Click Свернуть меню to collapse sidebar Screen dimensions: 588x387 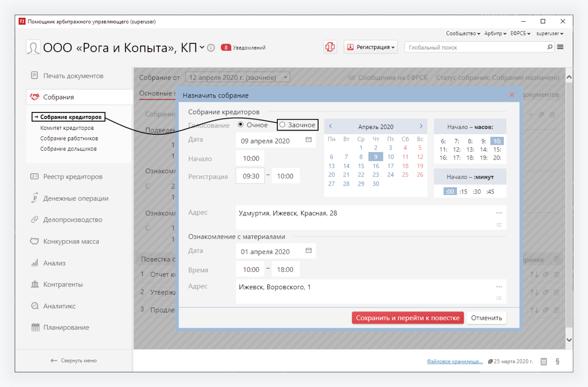(x=74, y=361)
